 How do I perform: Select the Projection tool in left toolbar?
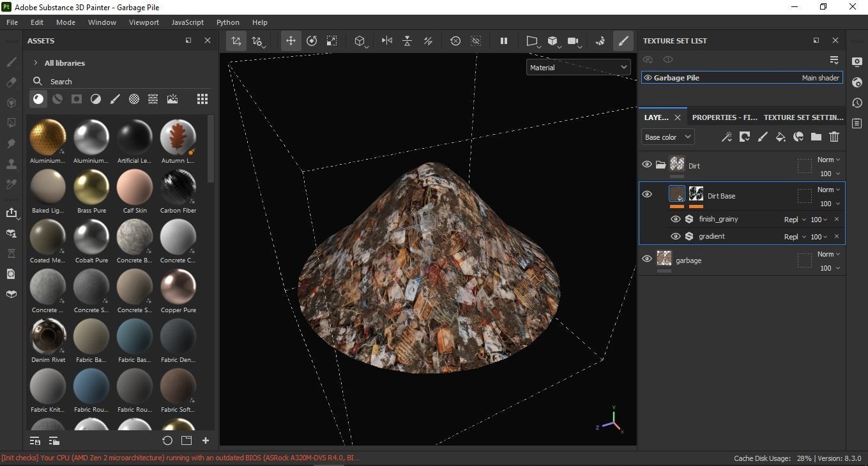(x=11, y=103)
